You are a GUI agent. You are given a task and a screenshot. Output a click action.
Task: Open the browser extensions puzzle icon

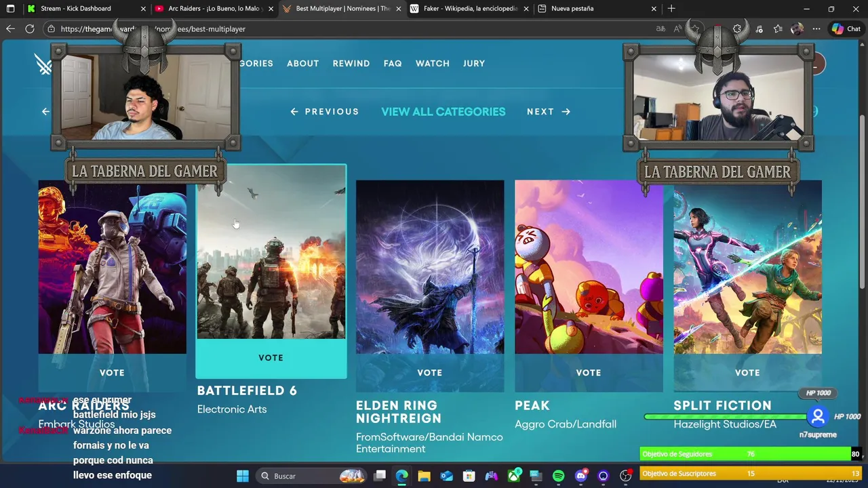738,28
